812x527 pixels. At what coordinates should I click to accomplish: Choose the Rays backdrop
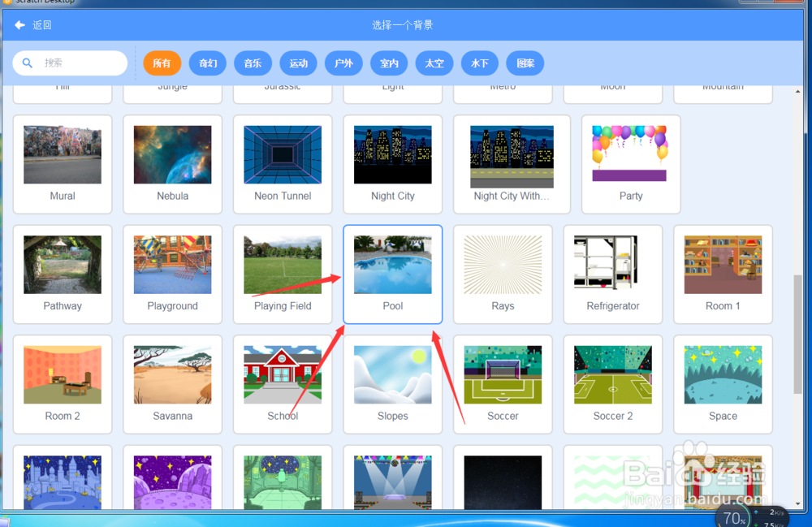coord(503,274)
